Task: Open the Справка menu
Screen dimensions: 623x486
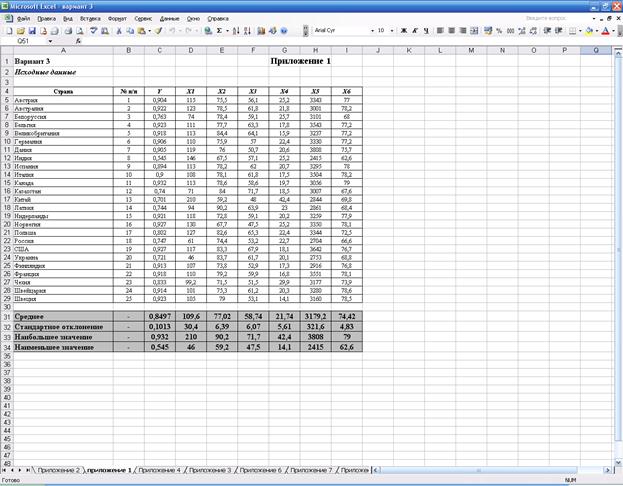Action: tap(218, 19)
